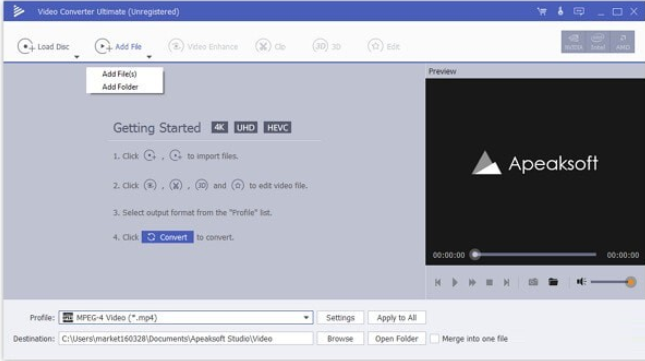The image size is (645, 361).
Task: Click Browse for destination
Action: [x=340, y=339]
